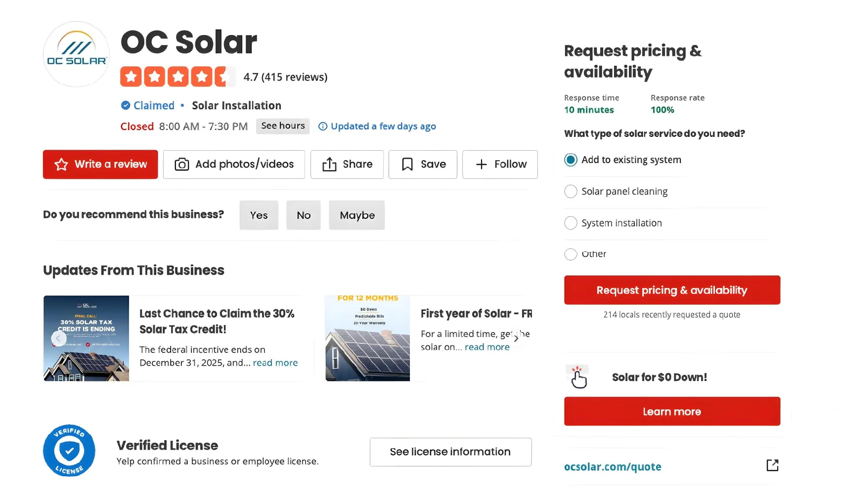Image resolution: width=841 pixels, height=504 pixels.
Task: Click 'Yes' to recommend this business
Action: pyautogui.click(x=258, y=215)
